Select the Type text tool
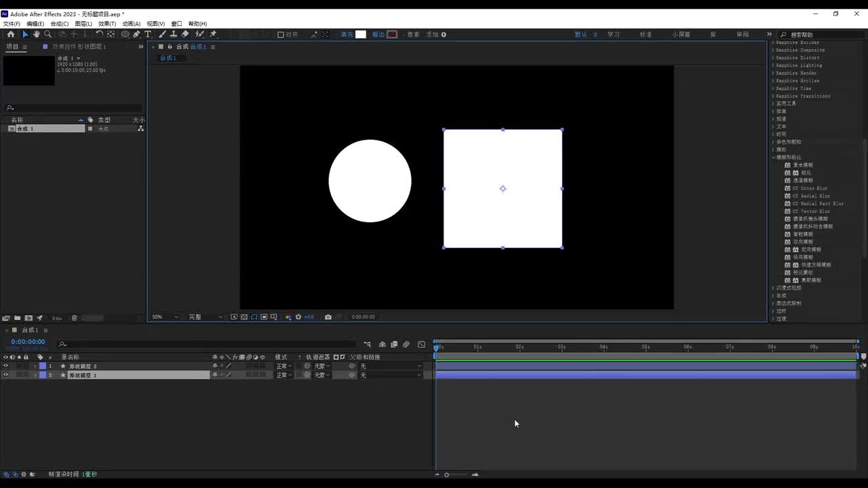The image size is (868, 488). [148, 34]
